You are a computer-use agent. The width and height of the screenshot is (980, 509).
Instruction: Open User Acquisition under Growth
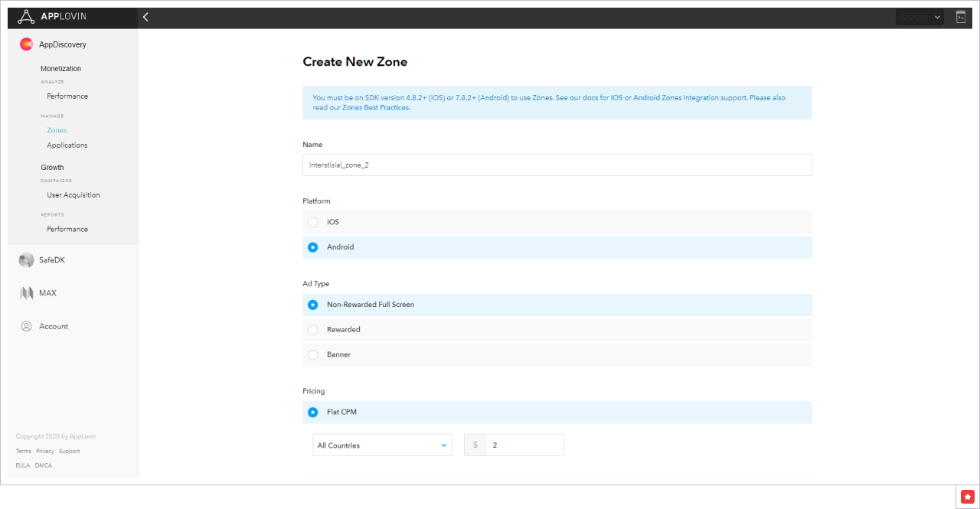pyautogui.click(x=73, y=195)
